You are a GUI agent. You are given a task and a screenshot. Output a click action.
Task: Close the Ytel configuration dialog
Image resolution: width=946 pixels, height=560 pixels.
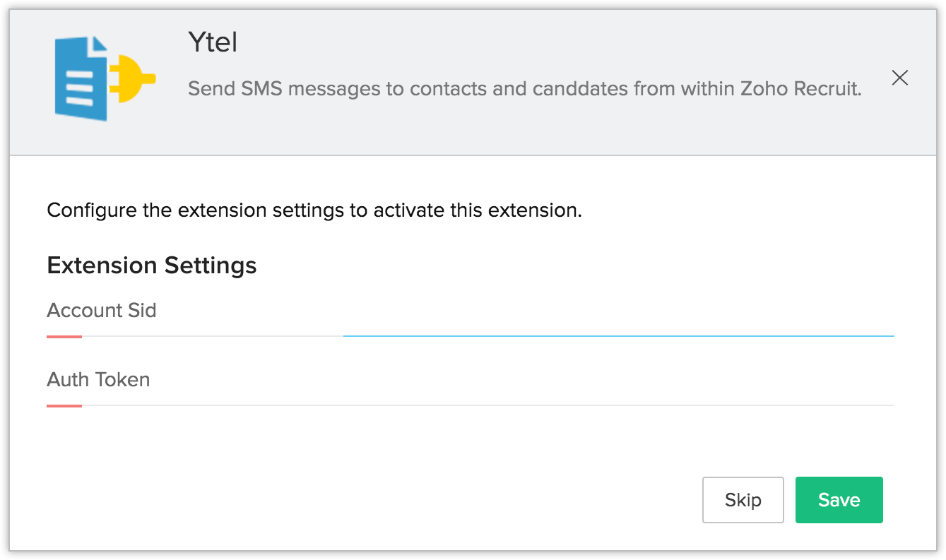pyautogui.click(x=899, y=78)
